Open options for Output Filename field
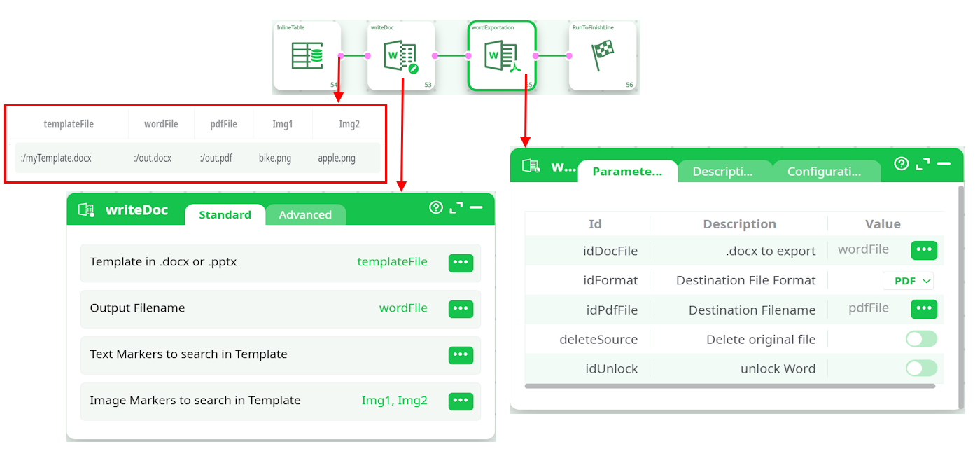This screenshot has width=980, height=456. tap(461, 309)
